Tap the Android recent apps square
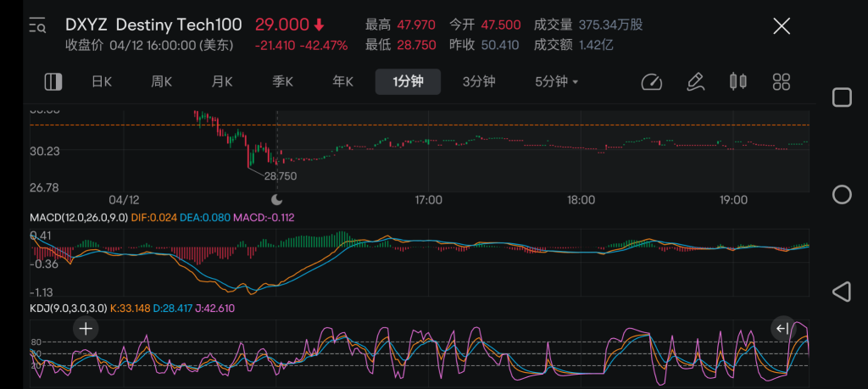Screen dimensions: 868x389 pos(842,97)
